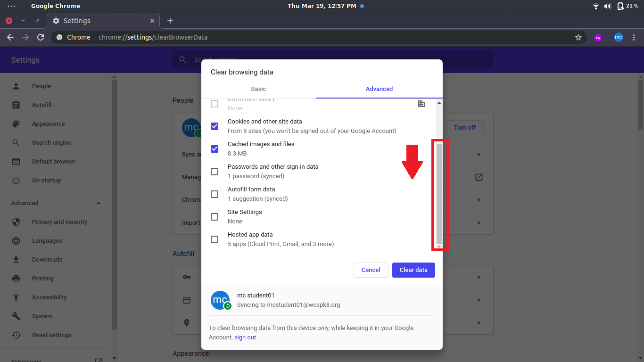Expand the Import row arrow

pyautogui.click(x=479, y=222)
